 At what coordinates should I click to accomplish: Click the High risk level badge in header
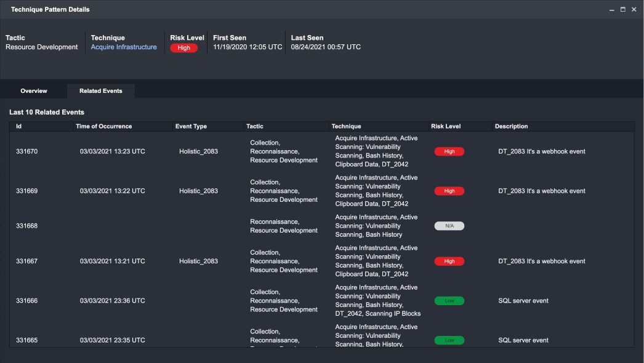point(183,48)
